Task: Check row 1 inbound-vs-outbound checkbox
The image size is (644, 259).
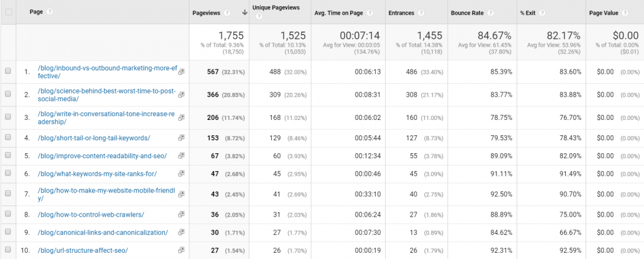Action: (x=8, y=71)
